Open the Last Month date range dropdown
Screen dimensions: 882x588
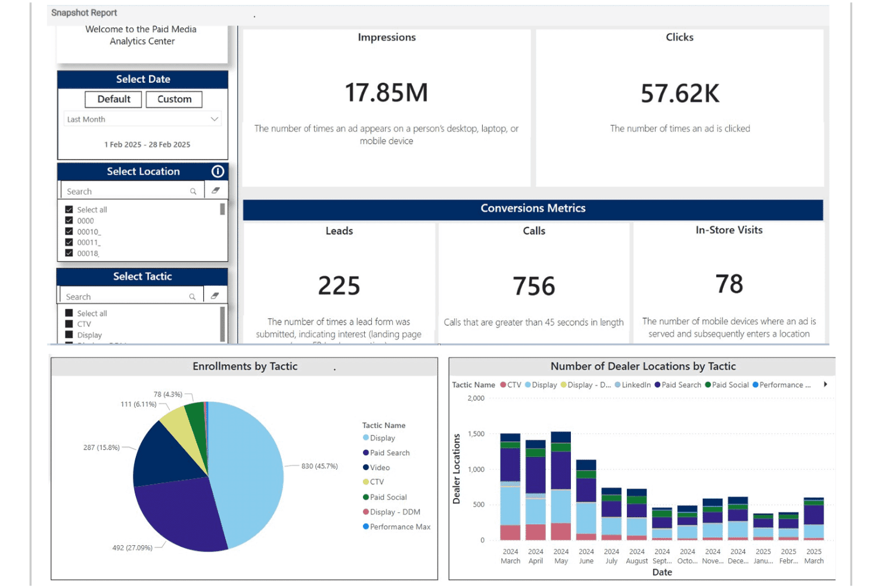click(142, 119)
